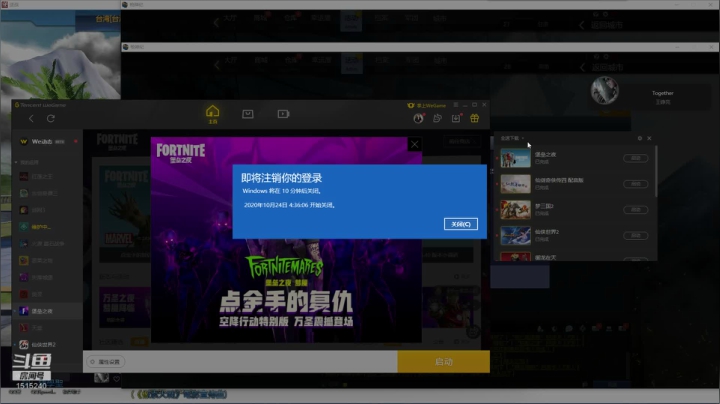Open the WeGame user avatar icon
This screenshot has width=720, height=404.
pyautogui.click(x=418, y=118)
